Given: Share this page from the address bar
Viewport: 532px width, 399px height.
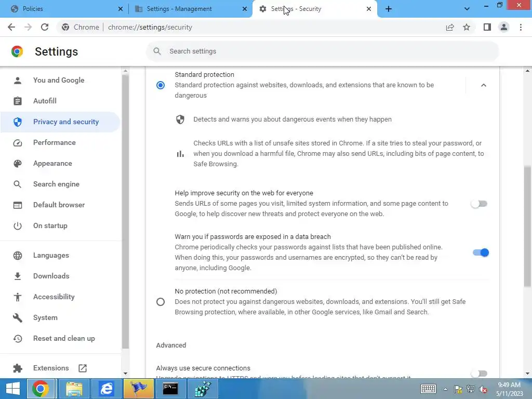Looking at the screenshot, I should pyautogui.click(x=450, y=27).
